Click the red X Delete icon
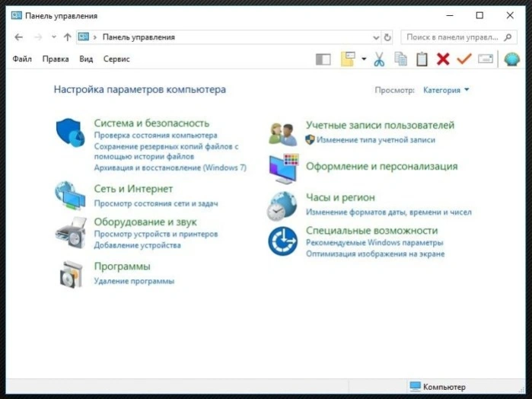Viewport: 532px width, 399px height. [443, 59]
